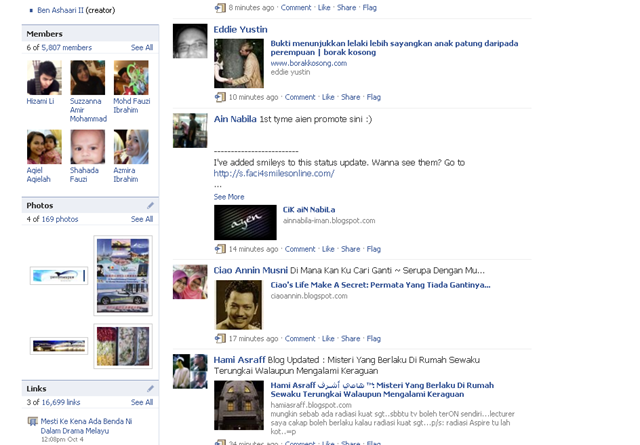This screenshot has width=640, height=445.
Task: Flag Eddie Yustin's 10 minutes ago post
Action: click(x=373, y=97)
